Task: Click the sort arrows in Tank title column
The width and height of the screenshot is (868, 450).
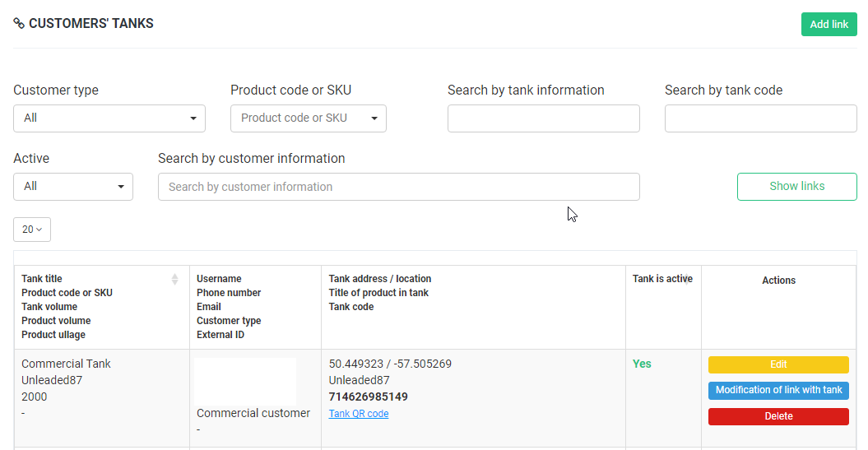Action: tap(174, 280)
